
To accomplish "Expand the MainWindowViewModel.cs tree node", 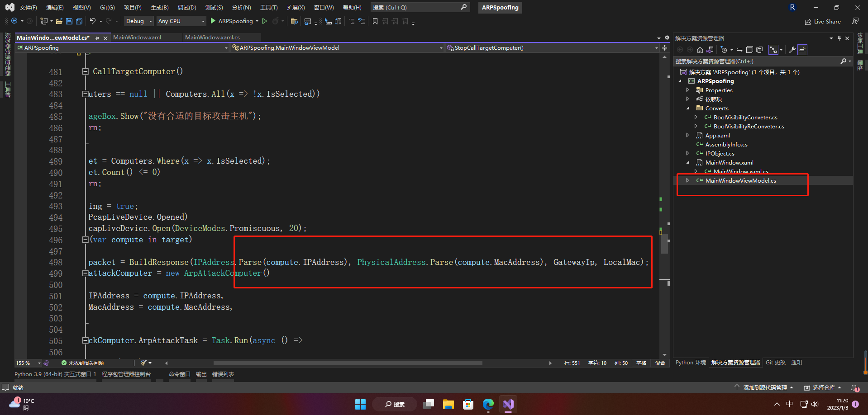I will click(687, 180).
